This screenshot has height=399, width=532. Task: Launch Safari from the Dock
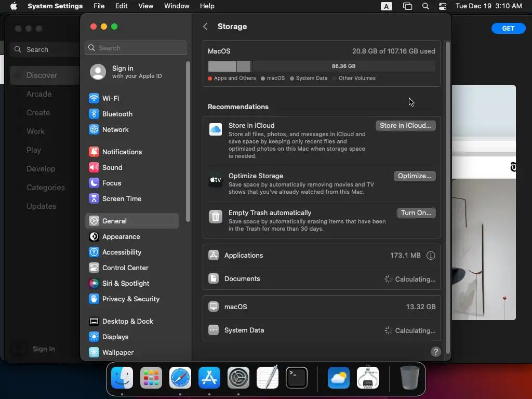click(x=180, y=378)
